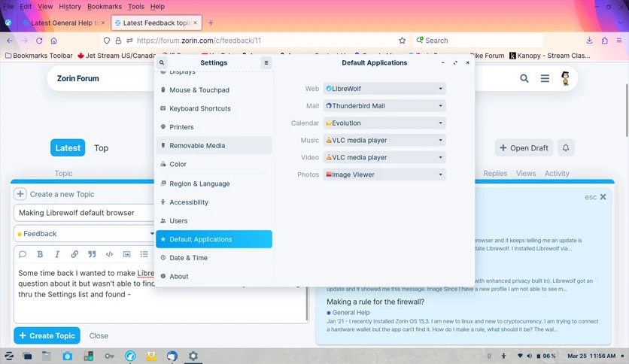
Task: Toggle bold formatting in composer
Action: tap(40, 254)
